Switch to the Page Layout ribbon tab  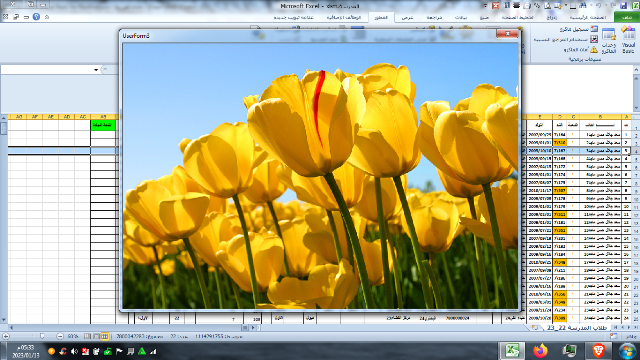click(518, 18)
